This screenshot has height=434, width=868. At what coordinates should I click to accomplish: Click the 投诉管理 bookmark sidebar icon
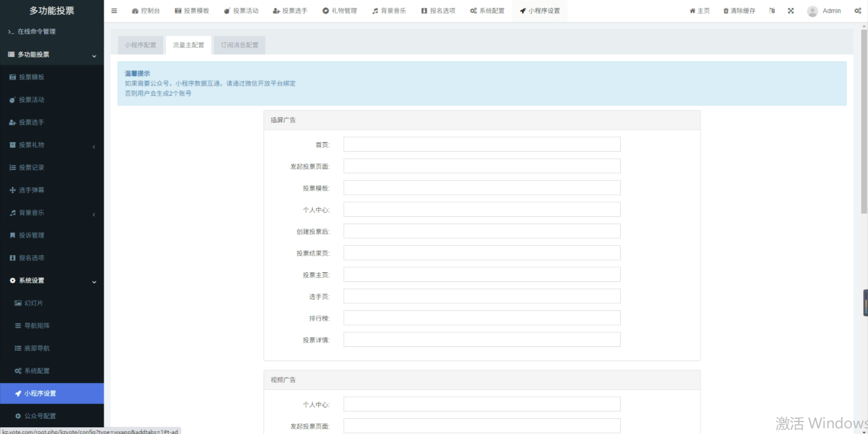coord(12,235)
